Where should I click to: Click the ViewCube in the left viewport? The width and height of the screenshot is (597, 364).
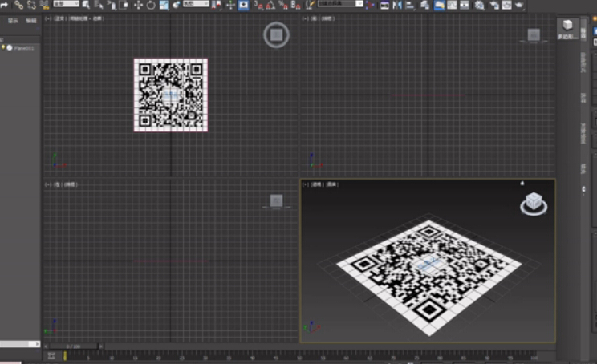click(276, 200)
